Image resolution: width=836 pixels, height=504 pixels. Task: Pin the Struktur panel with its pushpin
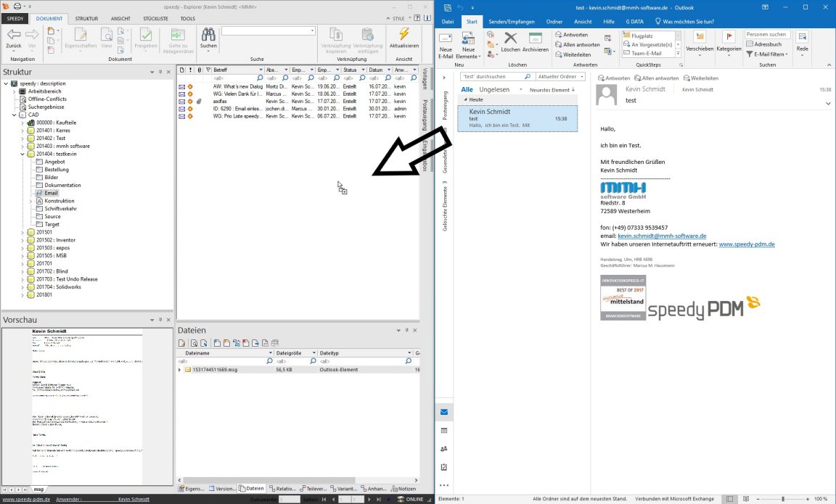tap(161, 72)
